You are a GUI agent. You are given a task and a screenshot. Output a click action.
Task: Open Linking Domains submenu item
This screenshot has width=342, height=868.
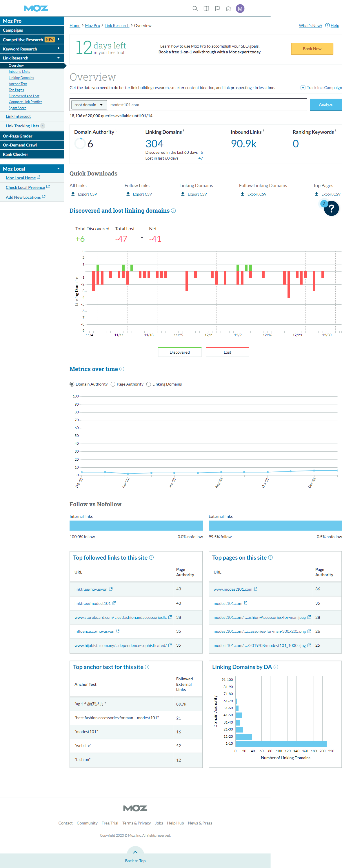21,77
